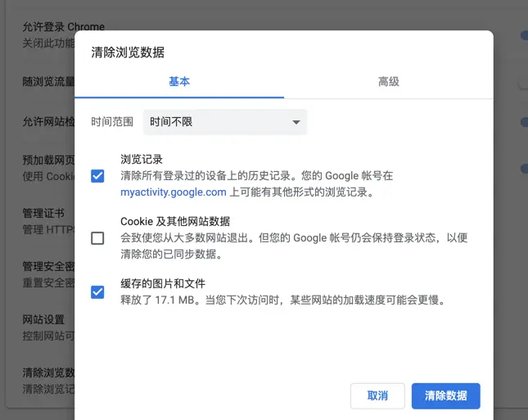
Task: Click the 缓存的图片和文件 heading text
Action: click(x=163, y=283)
